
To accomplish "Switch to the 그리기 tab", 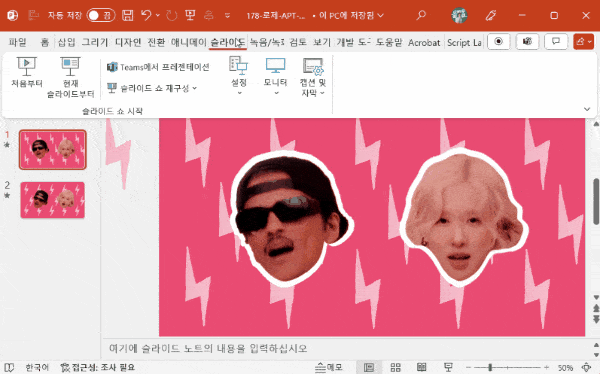I will click(95, 42).
